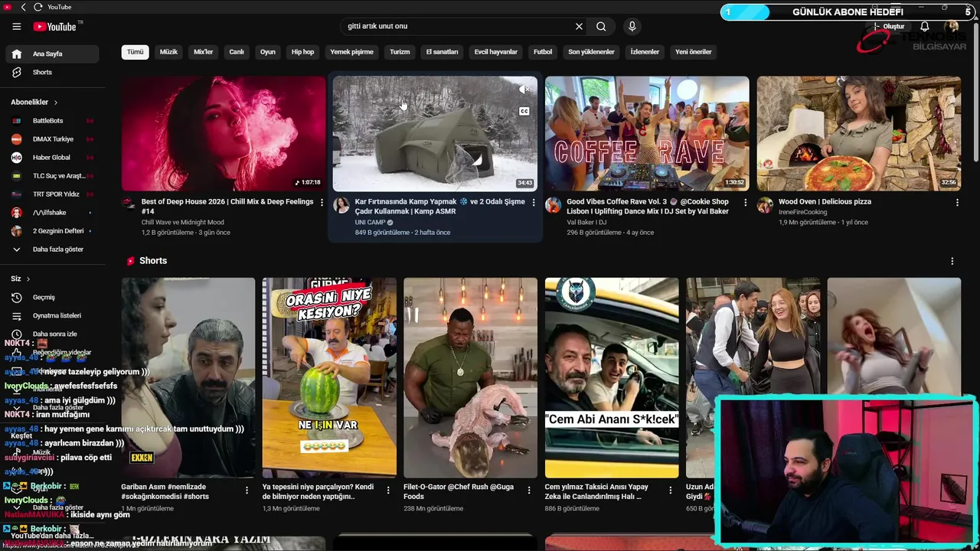This screenshot has width=980, height=551.
Task: Open the Cem Yılmaz taxi short
Action: click(x=612, y=378)
